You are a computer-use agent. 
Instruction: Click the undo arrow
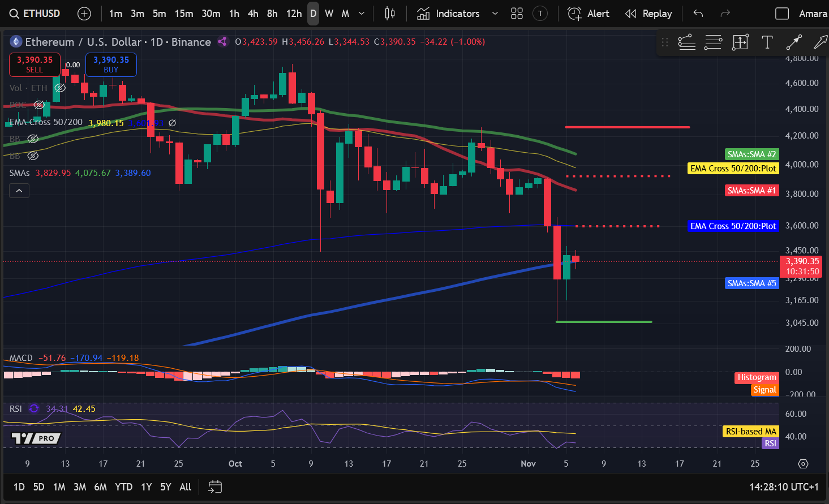click(x=698, y=13)
